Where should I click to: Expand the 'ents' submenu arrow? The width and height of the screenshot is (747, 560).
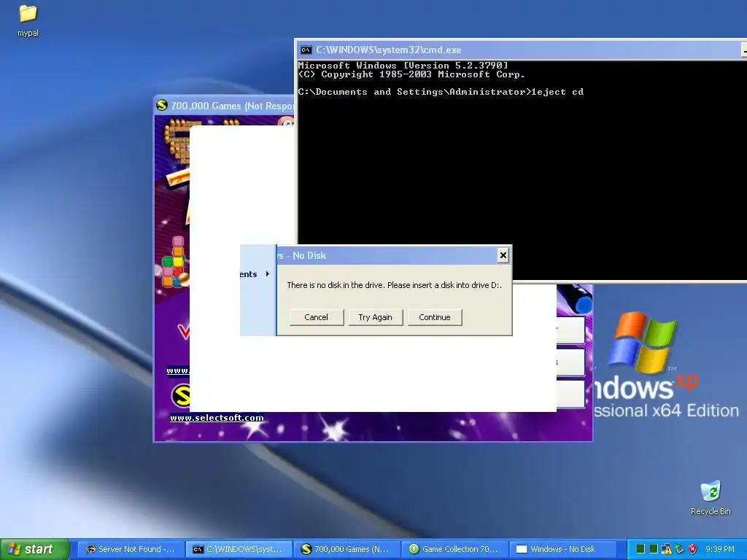pos(268,274)
